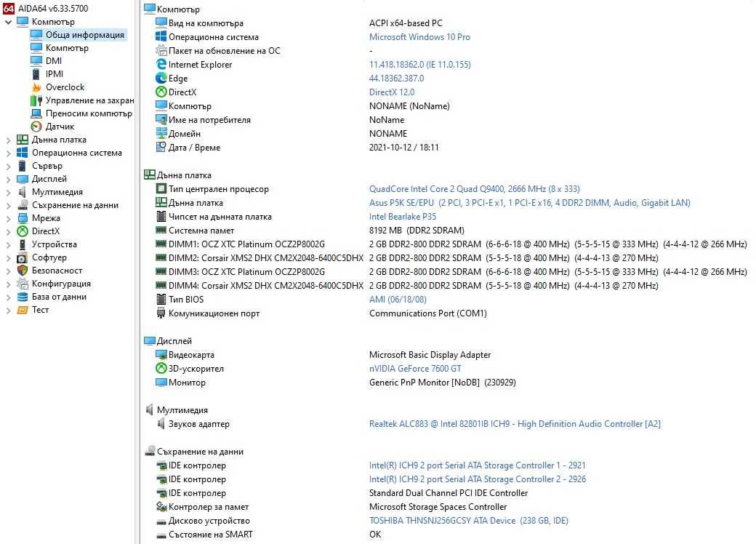The width and height of the screenshot is (756, 544).
Task: Open the QuadCore Intel Core 2 Quad Q9400 link
Action: pos(475,189)
